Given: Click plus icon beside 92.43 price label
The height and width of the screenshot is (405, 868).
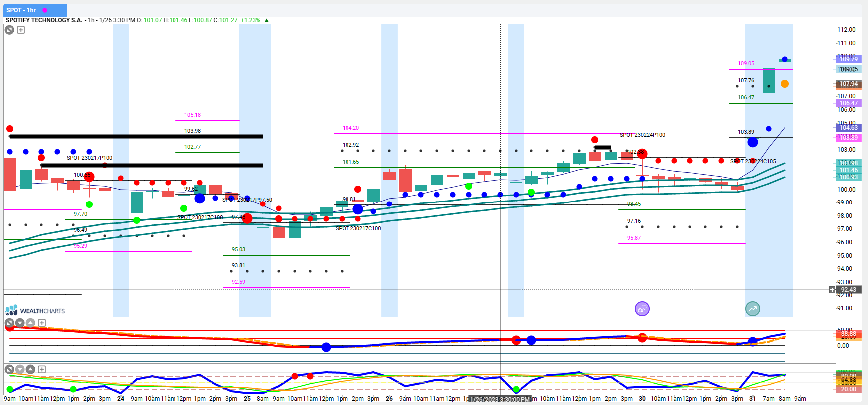Looking at the screenshot, I should pos(832,290).
